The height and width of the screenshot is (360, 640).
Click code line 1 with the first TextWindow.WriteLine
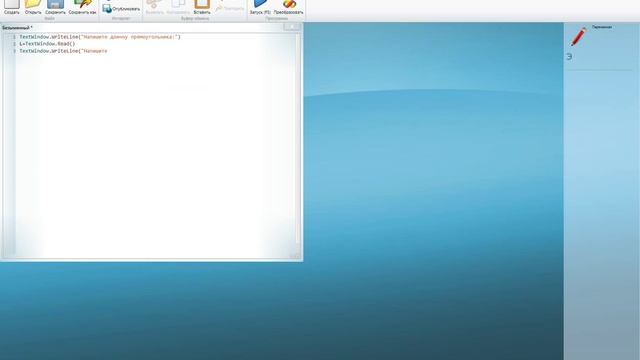click(100, 37)
